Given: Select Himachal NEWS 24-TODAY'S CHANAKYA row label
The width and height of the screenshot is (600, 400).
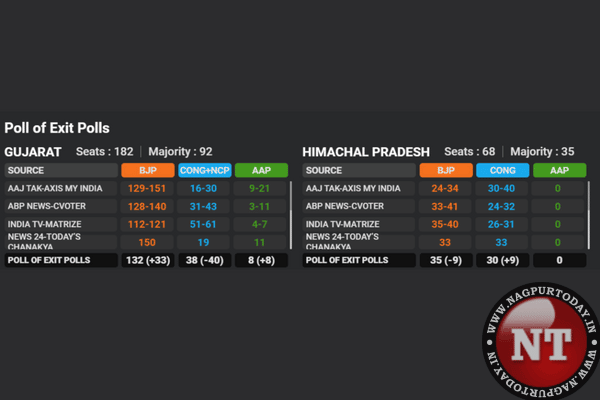Looking at the screenshot, I should (342, 242).
